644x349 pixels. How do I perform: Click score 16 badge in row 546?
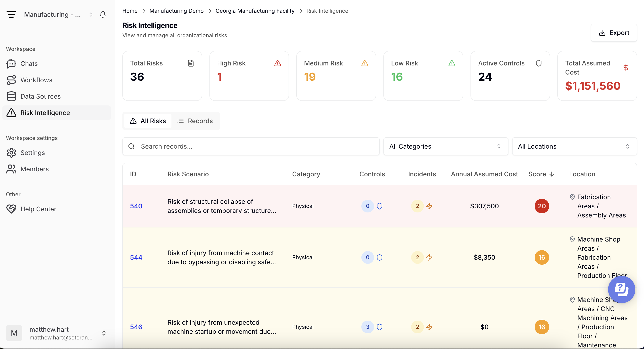pyautogui.click(x=542, y=327)
